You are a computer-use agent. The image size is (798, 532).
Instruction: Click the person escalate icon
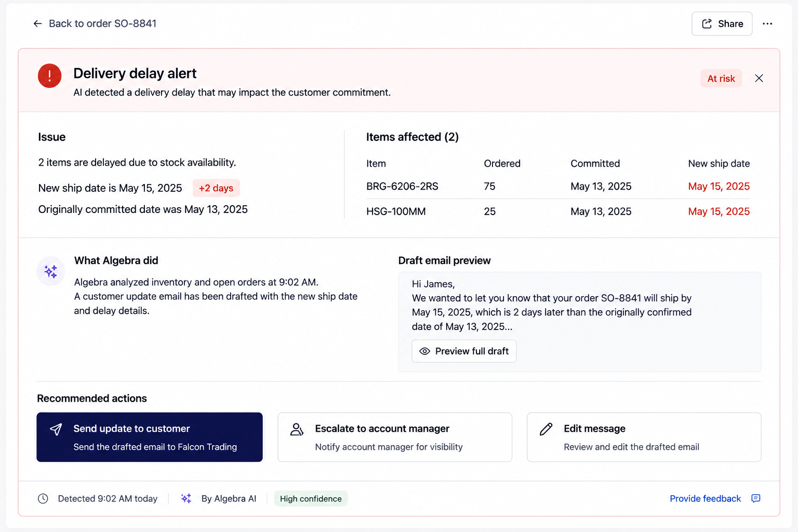click(x=297, y=429)
